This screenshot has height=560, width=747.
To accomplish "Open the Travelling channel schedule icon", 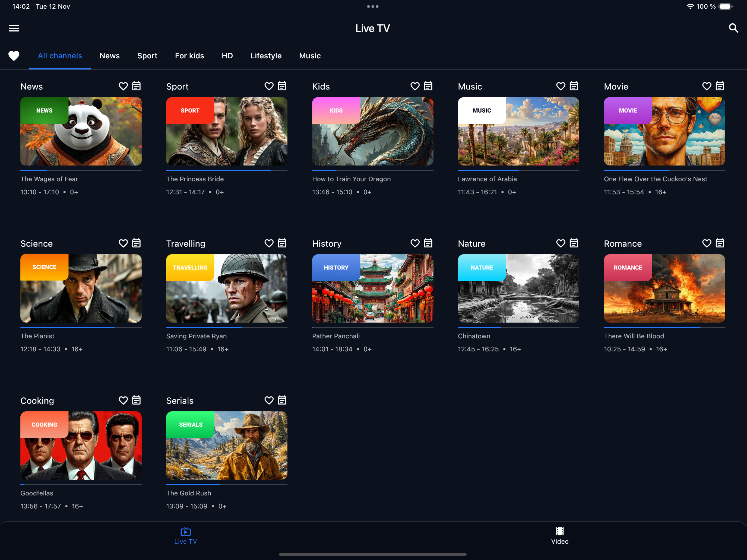I will pos(282,243).
